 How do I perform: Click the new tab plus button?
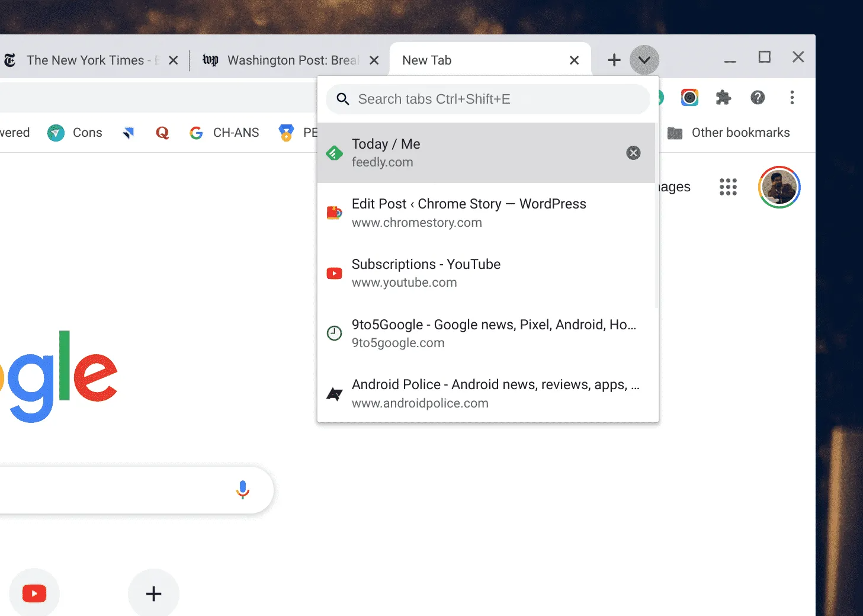tap(614, 60)
